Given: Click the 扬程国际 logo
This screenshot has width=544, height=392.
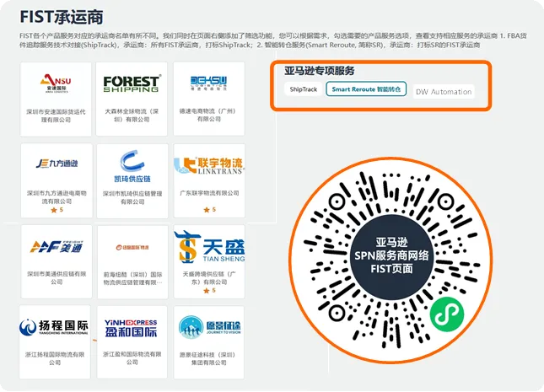Looking at the screenshot, I should pyautogui.click(x=54, y=327).
